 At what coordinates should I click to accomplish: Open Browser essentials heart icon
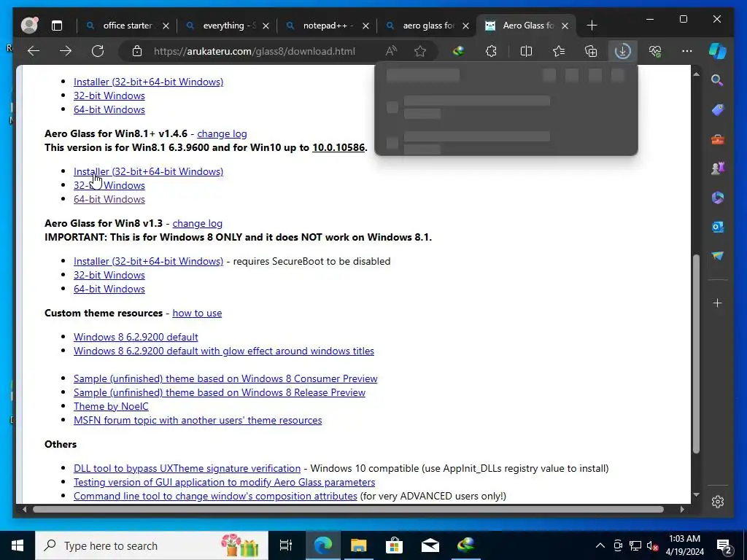(656, 51)
